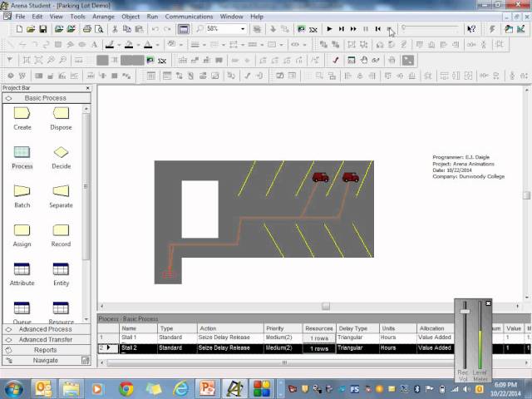Click the Stall 1 resources '1 rows' button
This screenshot has width=532, height=399.
319,338
